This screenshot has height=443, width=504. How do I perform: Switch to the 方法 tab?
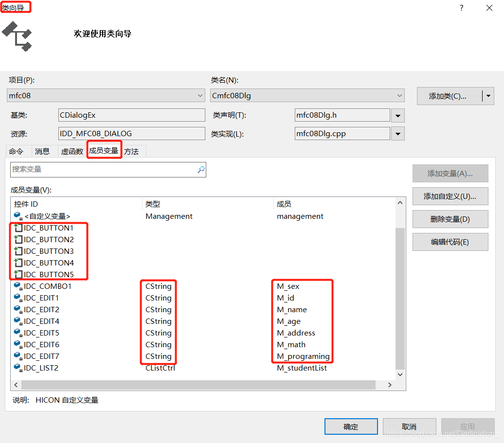point(131,151)
